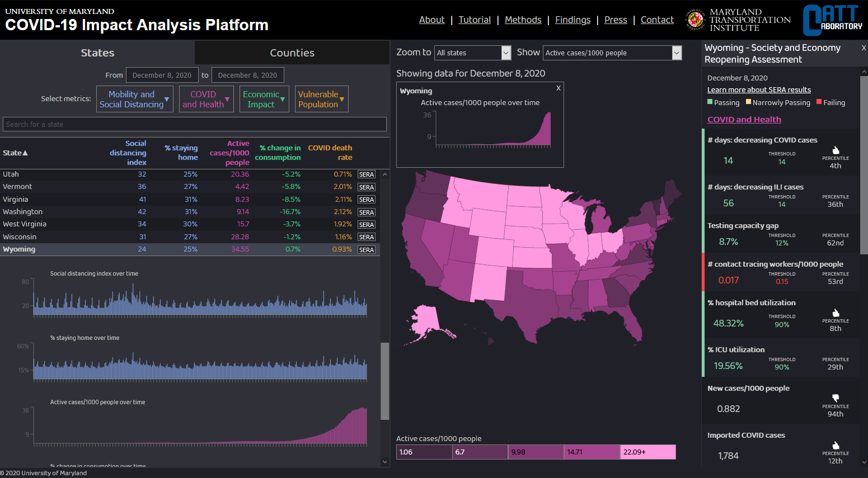The width and height of the screenshot is (868, 478).
Task: Click the 22.09+ legend color swatch
Action: tap(648, 452)
